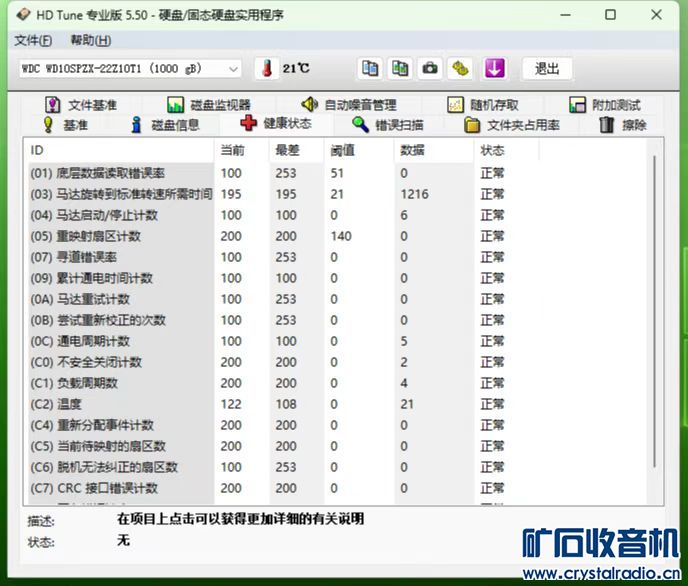The image size is (688, 586).
Task: Switch to the 附加测试 tab
Action: [605, 105]
